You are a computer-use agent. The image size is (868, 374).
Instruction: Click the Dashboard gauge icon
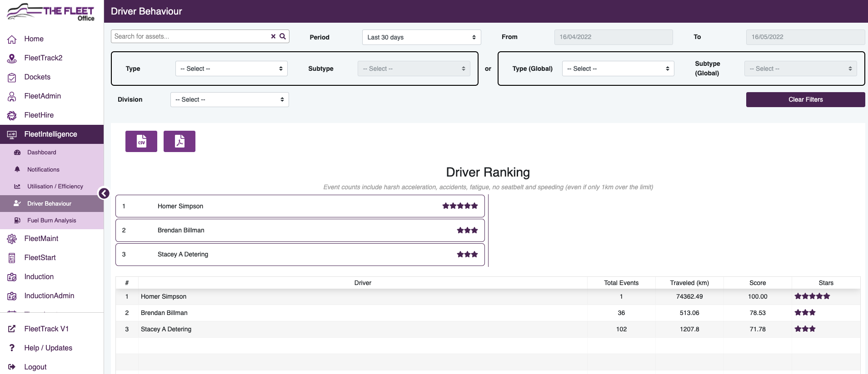click(x=17, y=153)
